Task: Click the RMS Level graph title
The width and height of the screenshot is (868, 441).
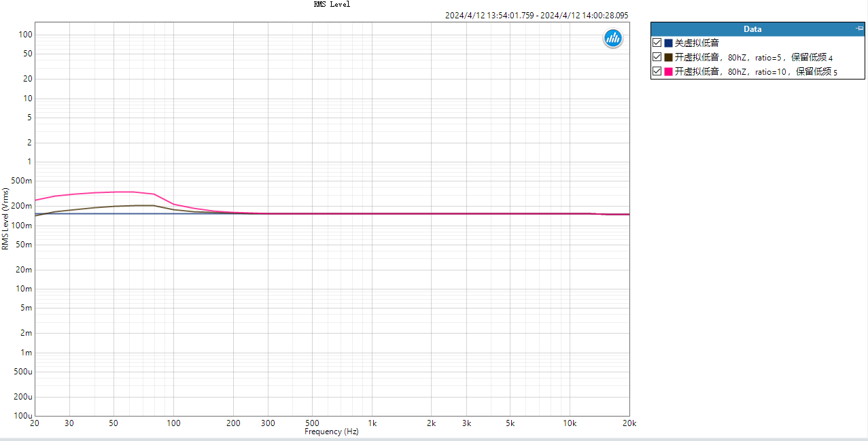Action: pyautogui.click(x=332, y=4)
